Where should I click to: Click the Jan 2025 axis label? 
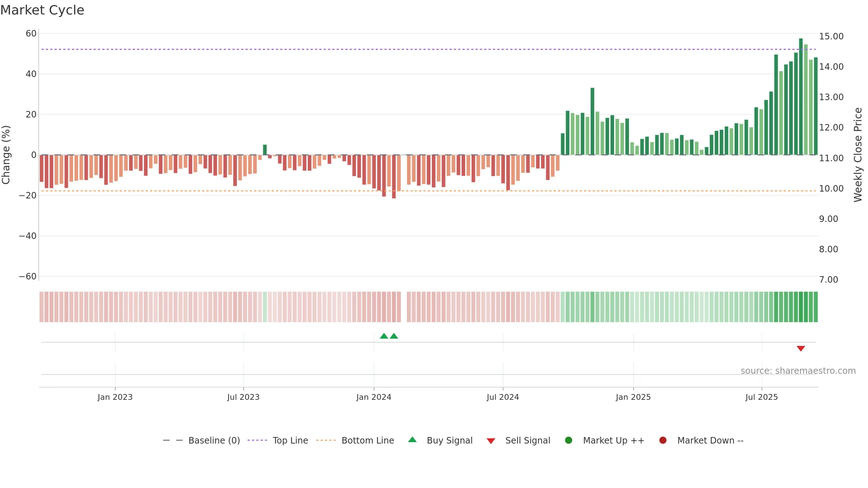point(633,397)
